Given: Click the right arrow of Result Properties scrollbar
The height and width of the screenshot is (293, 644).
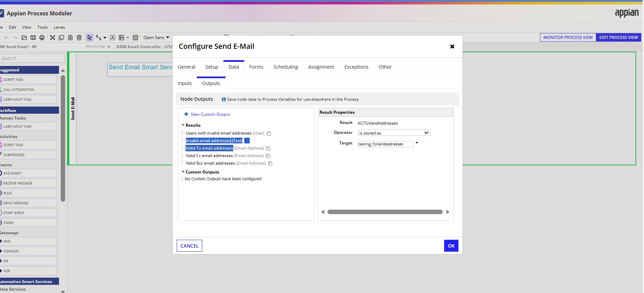Looking at the screenshot, I should (x=448, y=212).
